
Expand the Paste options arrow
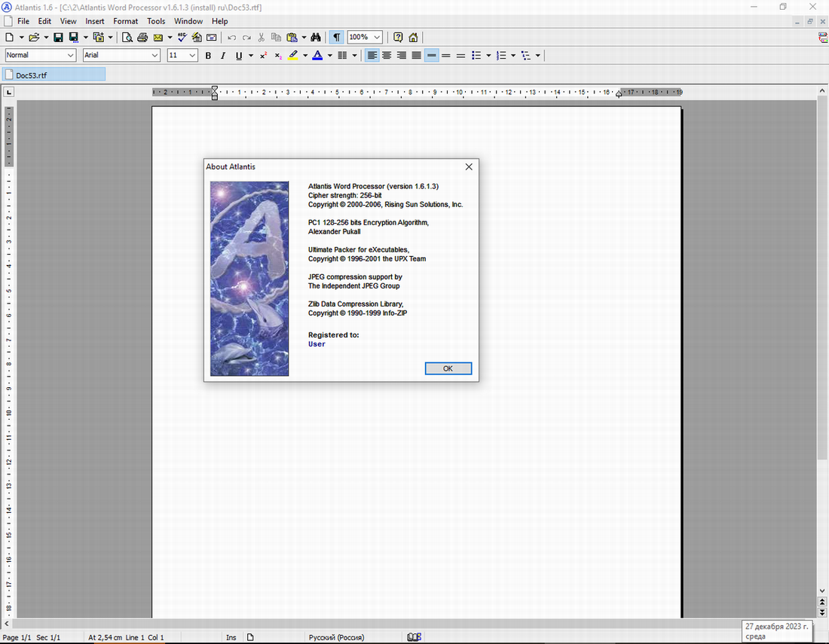tap(304, 38)
